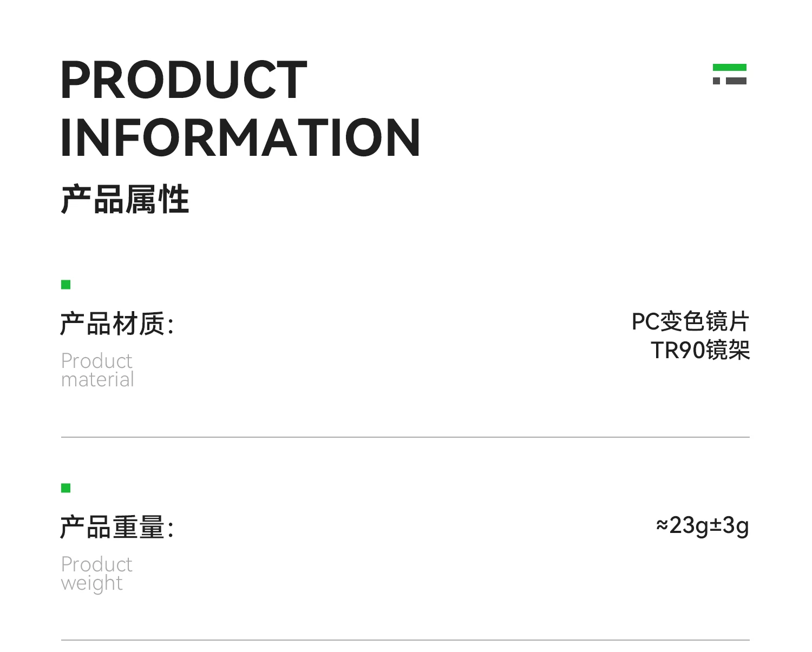This screenshot has width=812, height=652.
Task: Click the long dark gray logo bar
Action: (736, 81)
